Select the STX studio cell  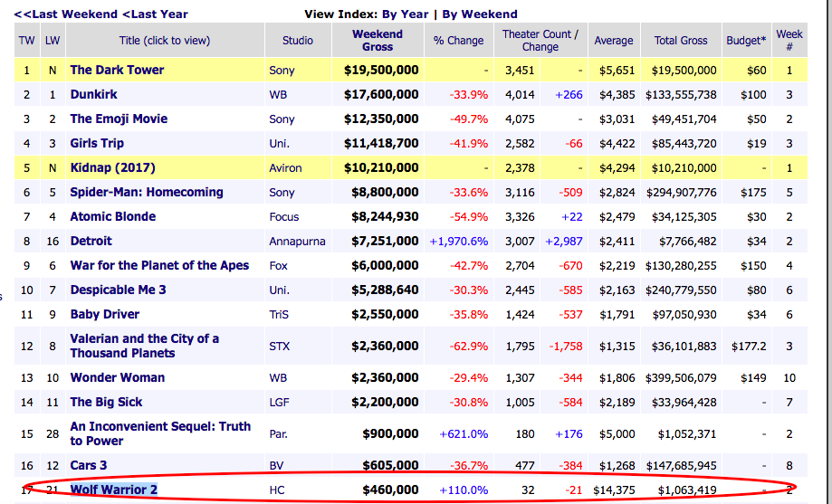(x=280, y=347)
